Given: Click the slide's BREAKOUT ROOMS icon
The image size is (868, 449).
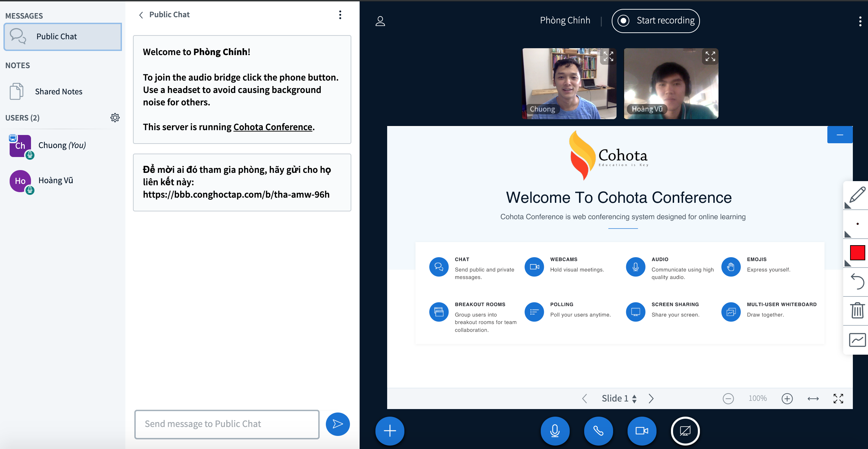Looking at the screenshot, I should coord(438,312).
